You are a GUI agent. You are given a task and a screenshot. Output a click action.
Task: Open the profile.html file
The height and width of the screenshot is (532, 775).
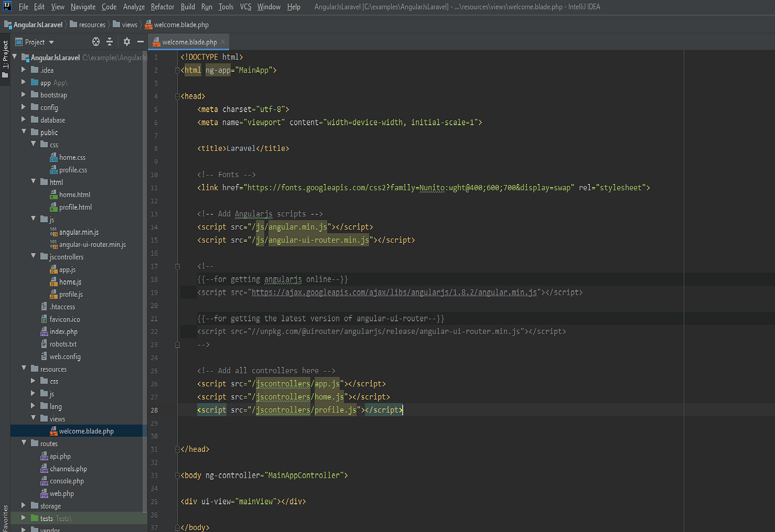[x=75, y=207]
